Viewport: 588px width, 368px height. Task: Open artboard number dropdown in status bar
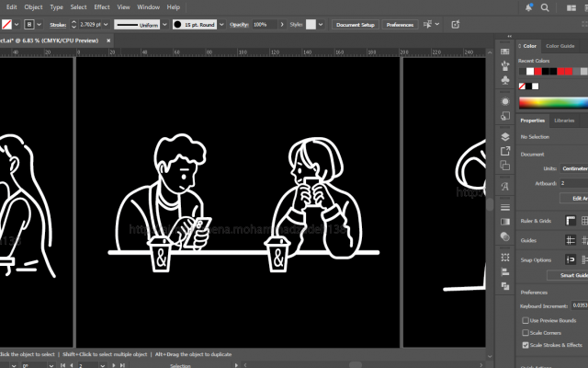click(x=102, y=365)
